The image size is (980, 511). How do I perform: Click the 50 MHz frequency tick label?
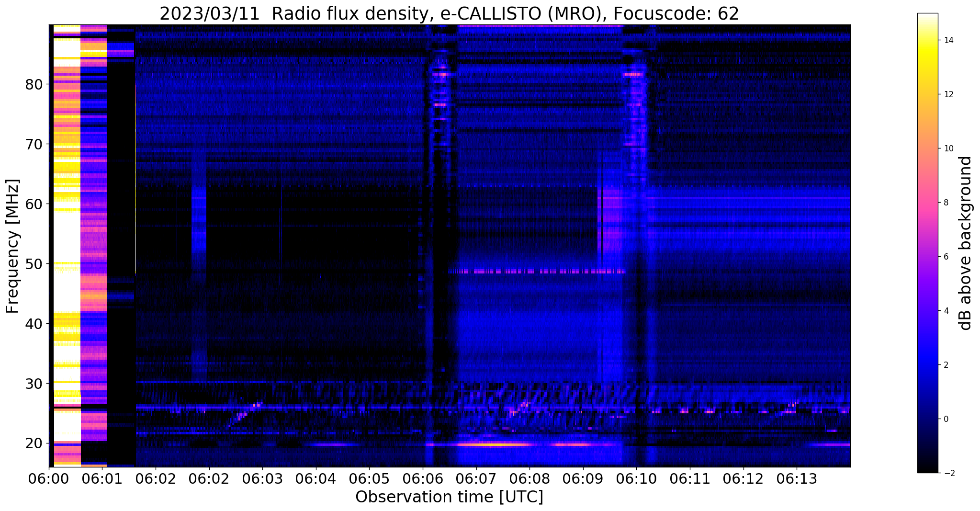coord(34,264)
